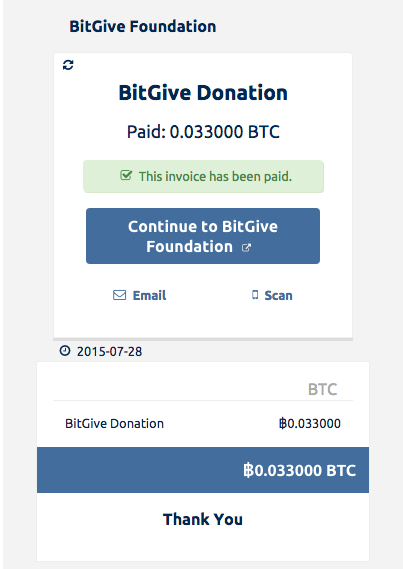The height and width of the screenshot is (569, 403).
Task: Click the BitGive Donation line item
Action: [114, 423]
